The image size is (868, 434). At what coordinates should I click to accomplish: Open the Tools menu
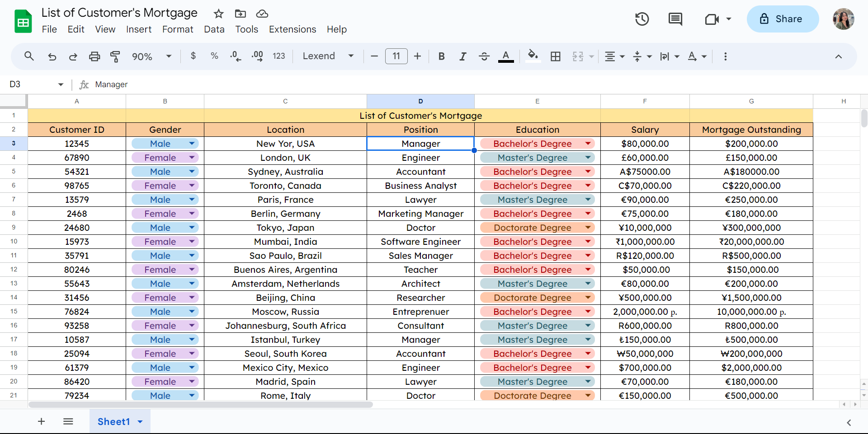pyautogui.click(x=246, y=29)
